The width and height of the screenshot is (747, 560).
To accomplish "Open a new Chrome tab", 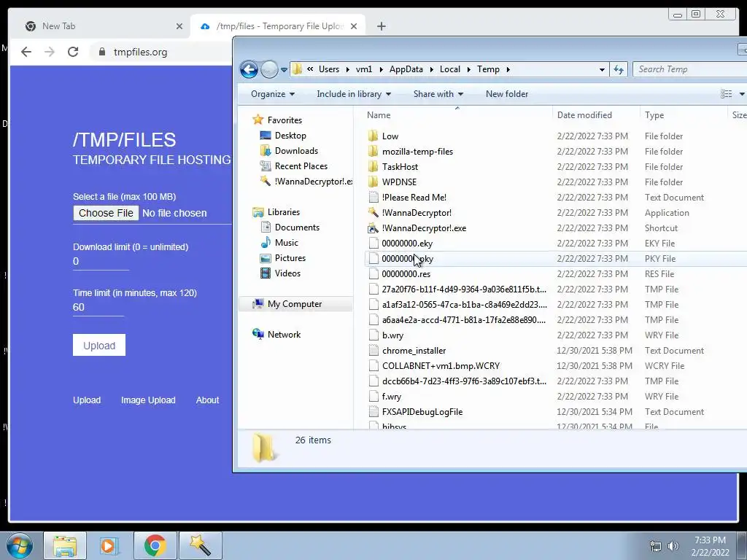I will click(381, 27).
